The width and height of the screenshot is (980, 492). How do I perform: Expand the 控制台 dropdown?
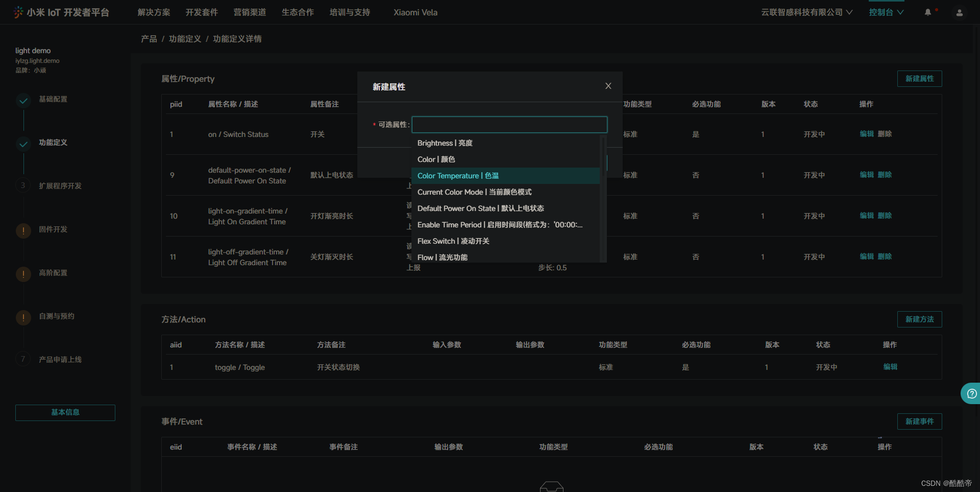[886, 12]
